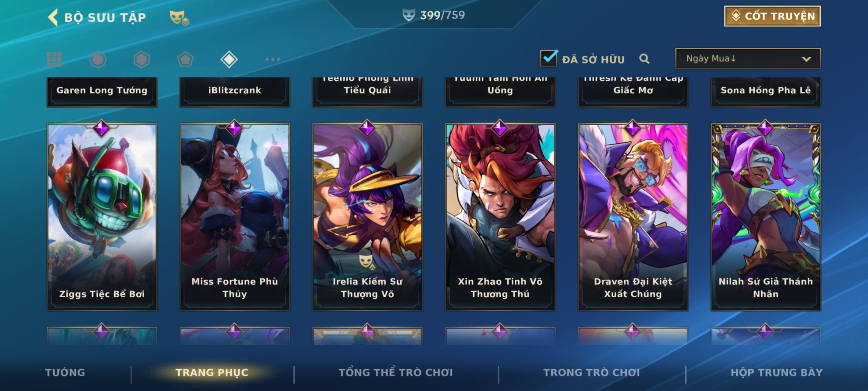Screen dimensions: 868x391
Task: View Draven Đại Kiệt Xuất Chúng skin
Action: 633,217
